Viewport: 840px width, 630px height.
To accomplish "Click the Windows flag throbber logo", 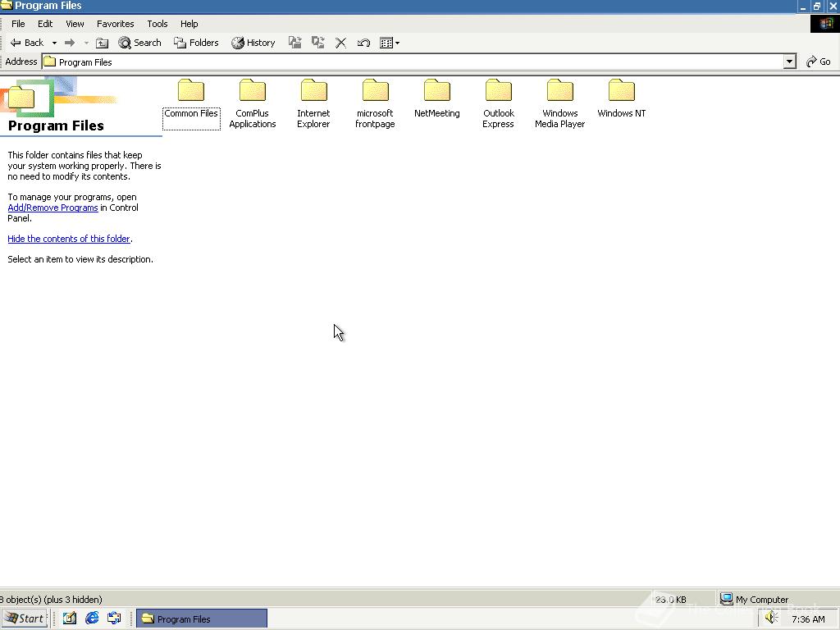I will coord(825,24).
